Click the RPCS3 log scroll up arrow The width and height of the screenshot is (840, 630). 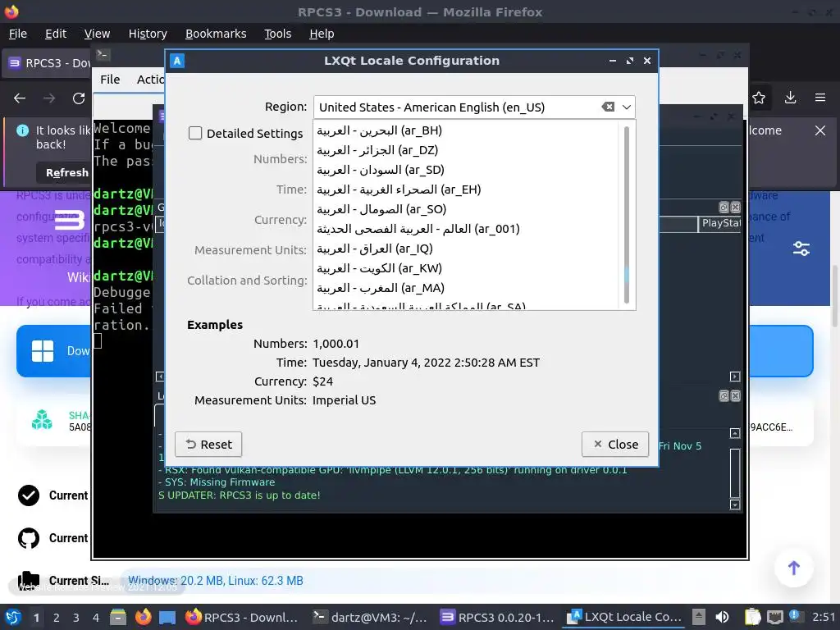click(735, 433)
